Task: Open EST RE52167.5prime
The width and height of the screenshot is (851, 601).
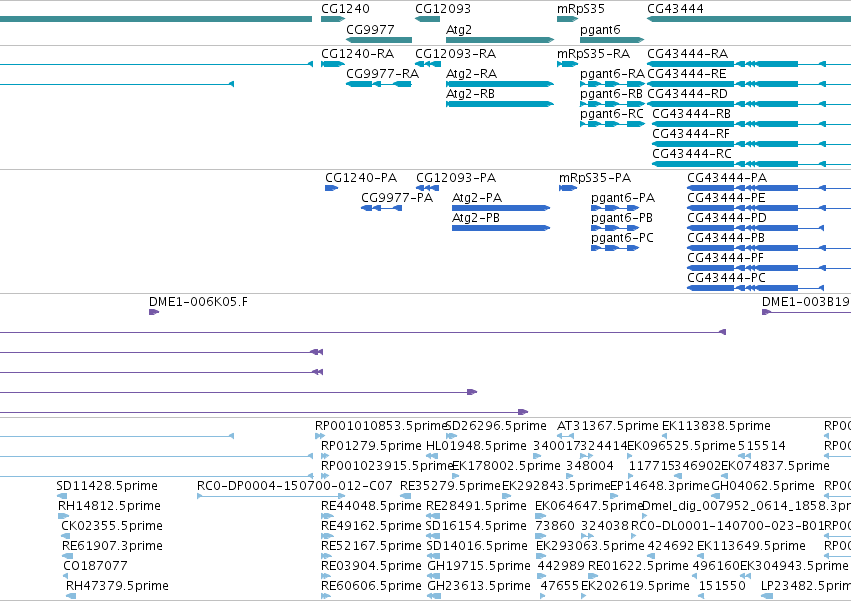Action: pos(371,547)
